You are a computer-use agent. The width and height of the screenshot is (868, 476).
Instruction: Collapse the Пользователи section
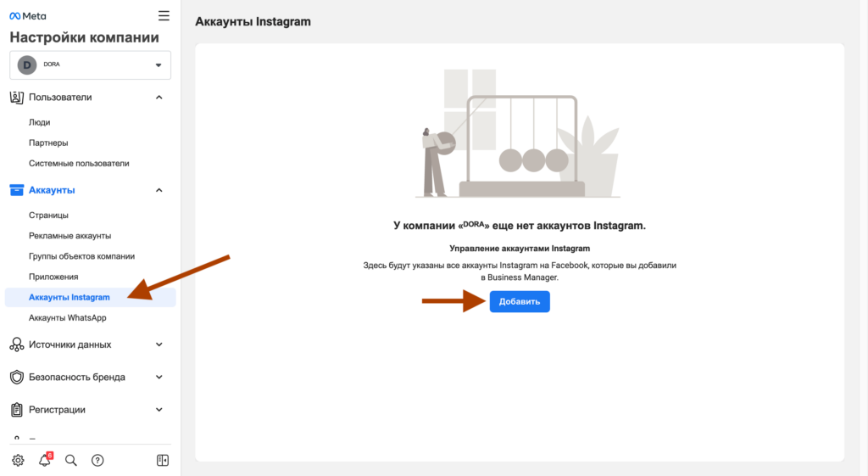coord(159,98)
